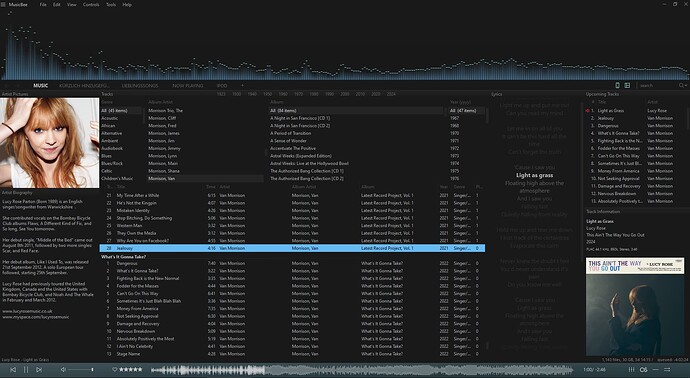Collapse the What's It Gonna Take? album group header
The width and height of the screenshot is (690, 378).
click(124, 257)
